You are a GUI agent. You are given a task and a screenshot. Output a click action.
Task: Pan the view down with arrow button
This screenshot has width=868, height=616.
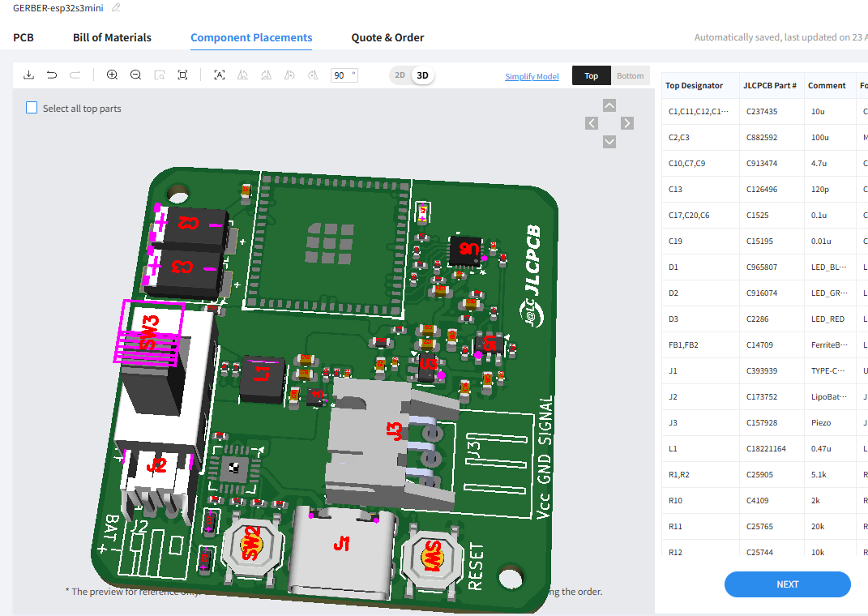pos(609,142)
